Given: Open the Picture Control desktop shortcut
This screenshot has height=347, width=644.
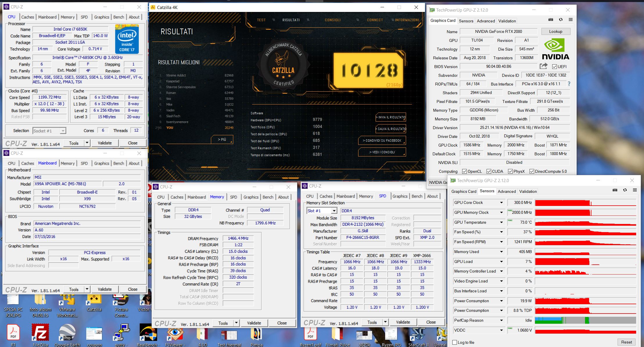Looking at the screenshot, I should tap(121, 305).
